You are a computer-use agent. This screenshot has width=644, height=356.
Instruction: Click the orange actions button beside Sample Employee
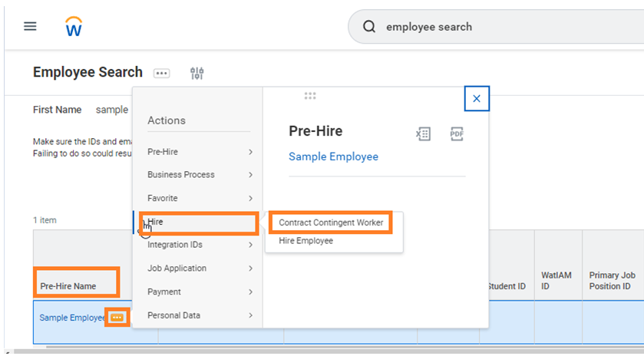[x=117, y=317]
